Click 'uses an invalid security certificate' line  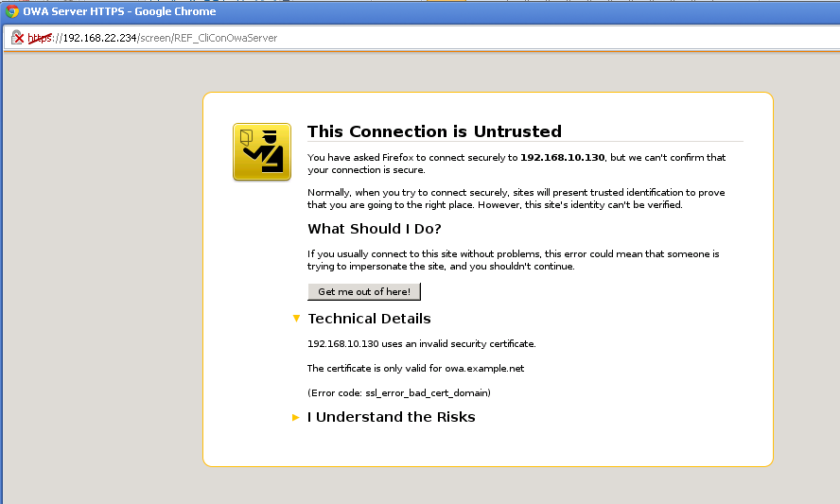coord(422,344)
